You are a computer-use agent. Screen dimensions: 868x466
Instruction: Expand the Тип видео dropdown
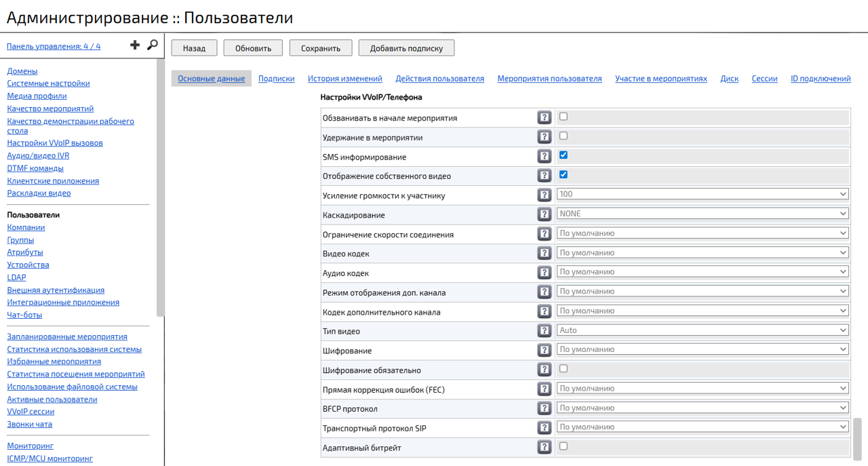(703, 330)
